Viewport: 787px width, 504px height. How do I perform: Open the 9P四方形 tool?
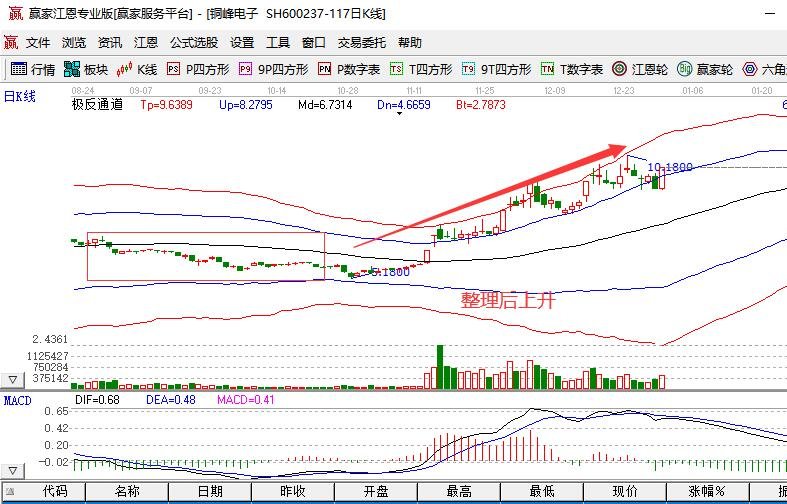point(273,69)
